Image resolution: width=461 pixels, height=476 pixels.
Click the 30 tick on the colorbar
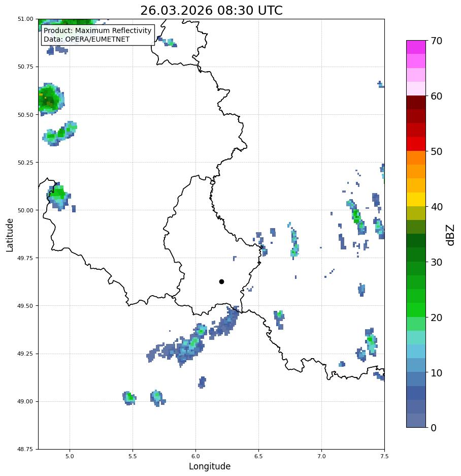pyautogui.click(x=437, y=262)
